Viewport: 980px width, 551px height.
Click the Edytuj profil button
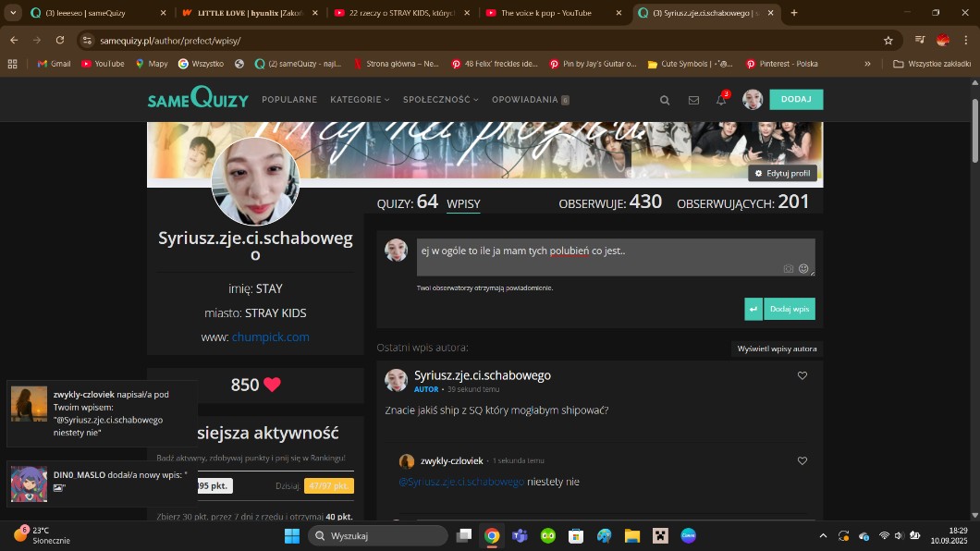click(x=782, y=174)
